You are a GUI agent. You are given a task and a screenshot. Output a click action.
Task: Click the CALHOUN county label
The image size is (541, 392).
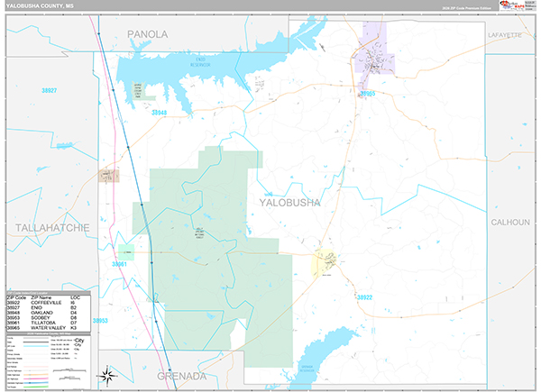(x=509, y=221)
